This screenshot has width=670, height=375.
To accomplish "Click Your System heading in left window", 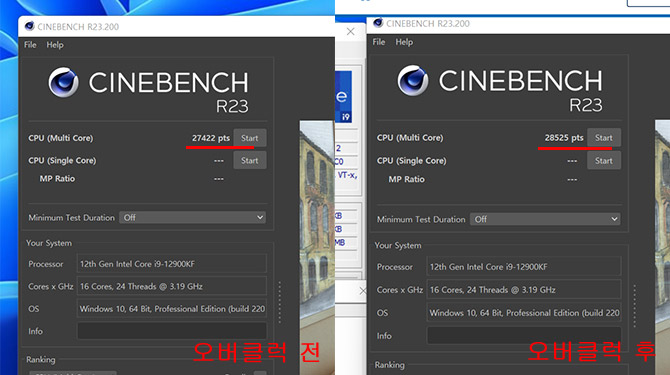I will 49,243.
